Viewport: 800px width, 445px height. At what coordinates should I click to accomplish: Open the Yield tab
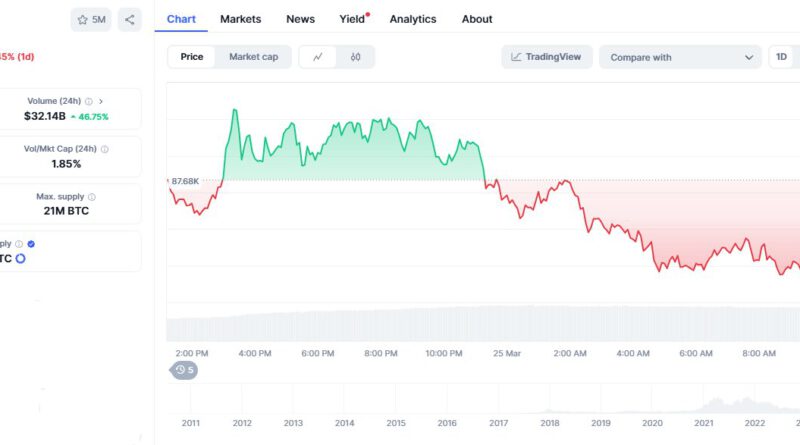click(352, 19)
